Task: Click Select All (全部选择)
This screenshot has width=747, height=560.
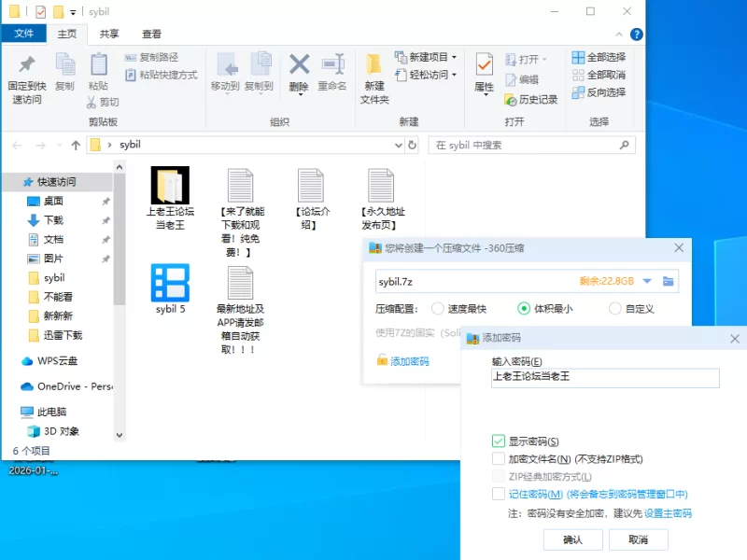Action: click(x=599, y=57)
